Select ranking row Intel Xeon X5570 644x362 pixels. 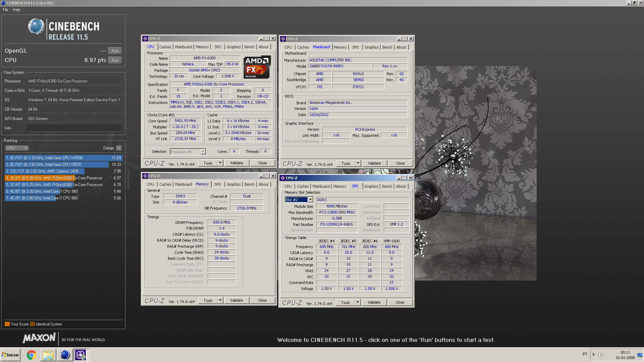63,165
